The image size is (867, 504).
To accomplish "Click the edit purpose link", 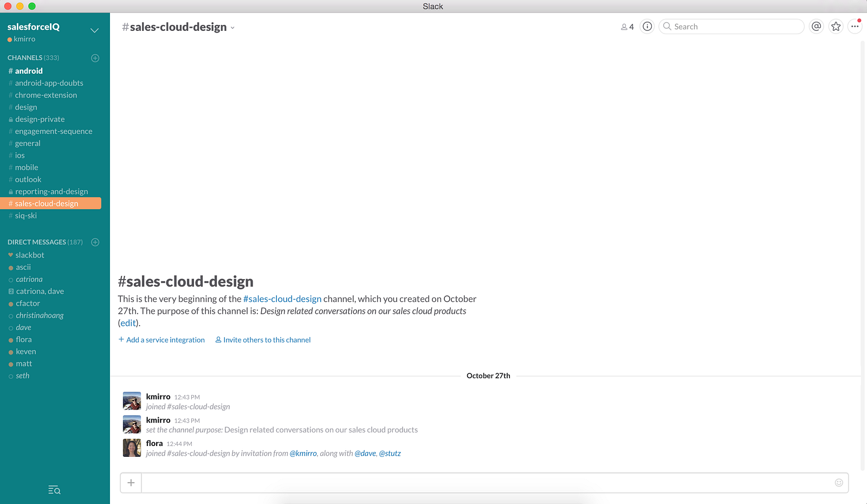I will (x=128, y=323).
